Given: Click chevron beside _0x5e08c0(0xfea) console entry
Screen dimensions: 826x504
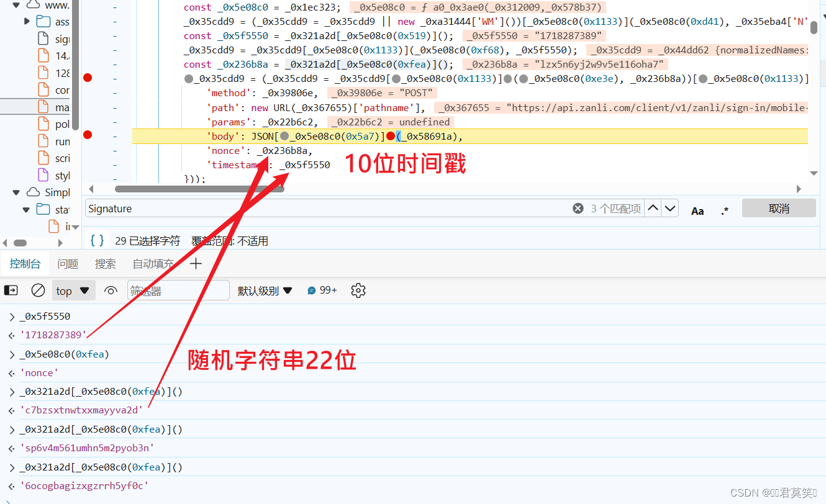Looking at the screenshot, I should point(12,354).
